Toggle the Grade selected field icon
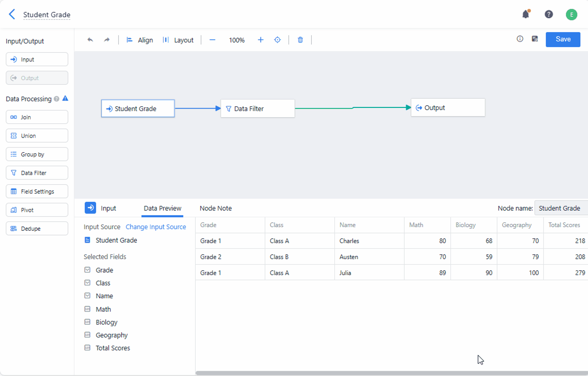 point(87,270)
